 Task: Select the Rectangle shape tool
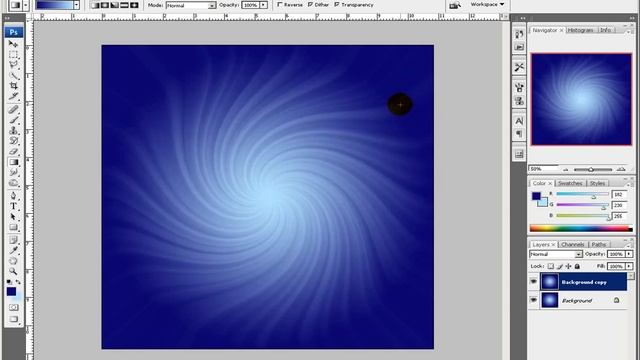coord(13,227)
